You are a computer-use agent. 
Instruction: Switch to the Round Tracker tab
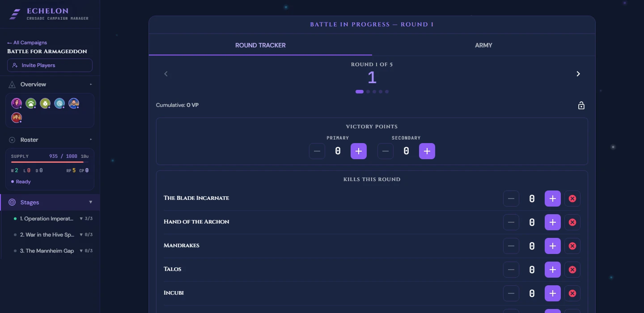pyautogui.click(x=260, y=45)
